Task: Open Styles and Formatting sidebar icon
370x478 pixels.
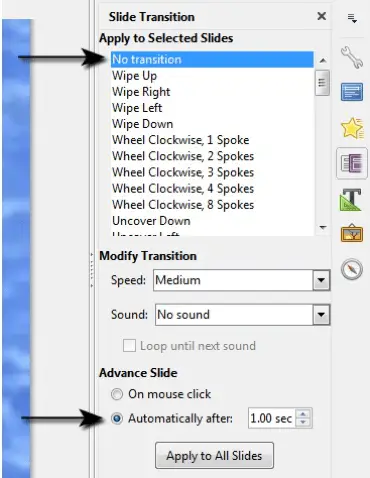Action: [x=351, y=200]
